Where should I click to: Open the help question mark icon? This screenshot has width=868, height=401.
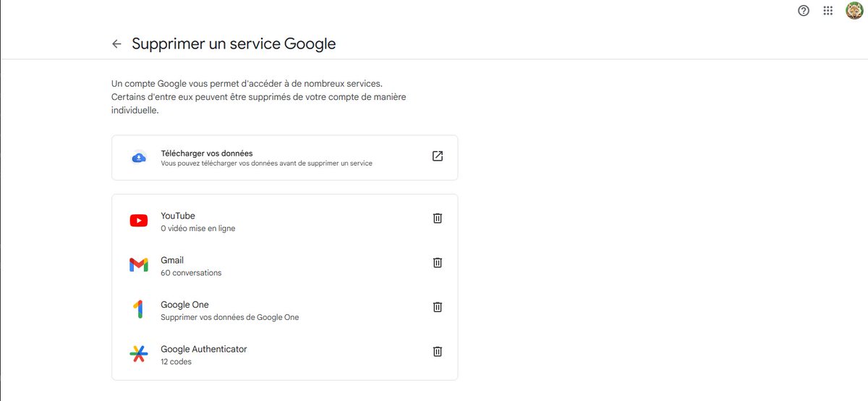(804, 11)
